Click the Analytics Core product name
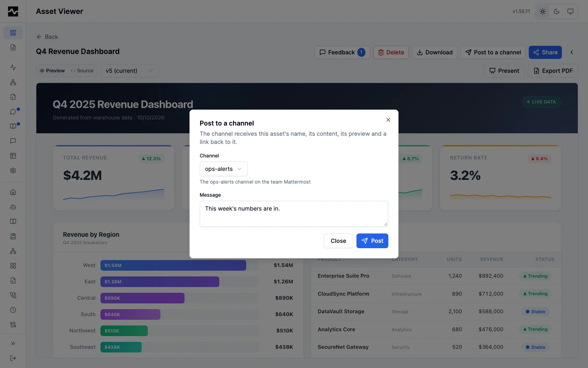The image size is (588, 368). point(336,330)
